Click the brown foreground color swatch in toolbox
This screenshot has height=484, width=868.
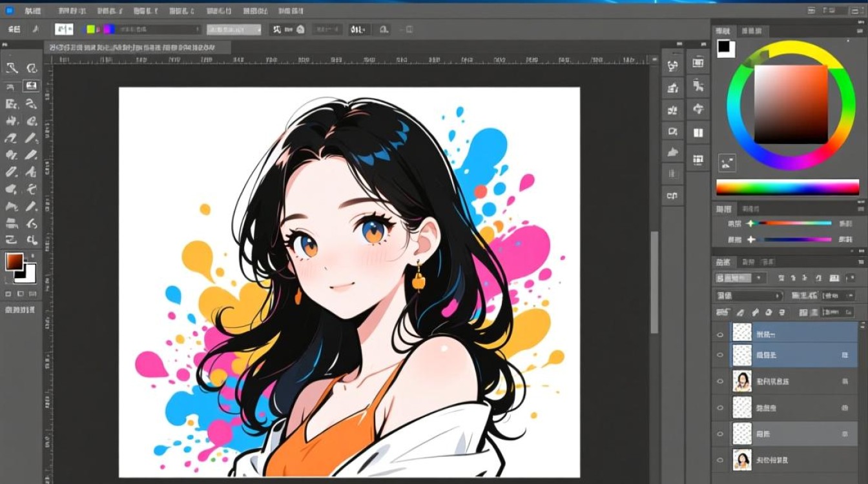click(x=14, y=261)
